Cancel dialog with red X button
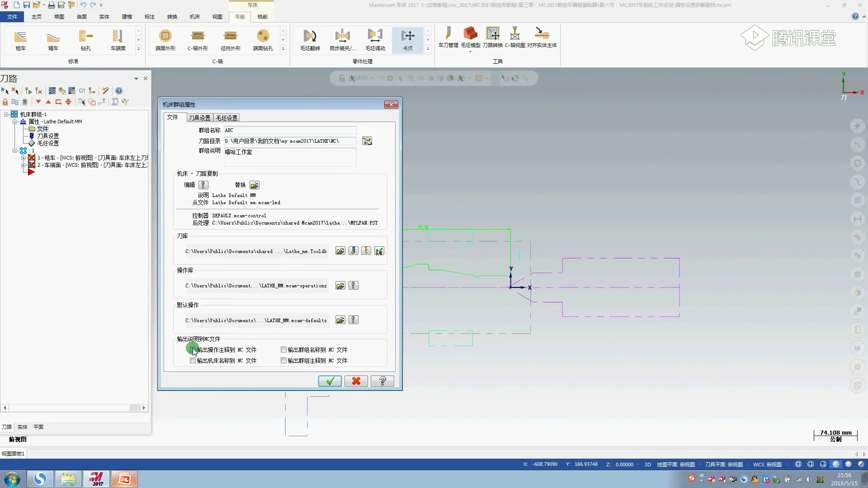This screenshot has width=868, height=488. [356, 381]
